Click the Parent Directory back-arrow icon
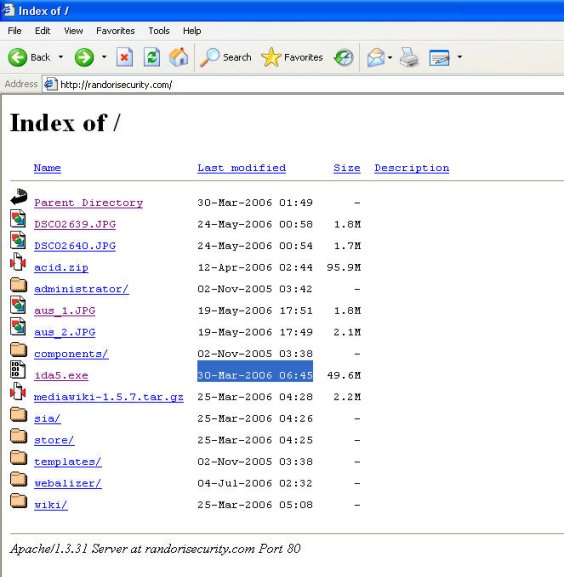The width and height of the screenshot is (564, 577). click(x=18, y=197)
